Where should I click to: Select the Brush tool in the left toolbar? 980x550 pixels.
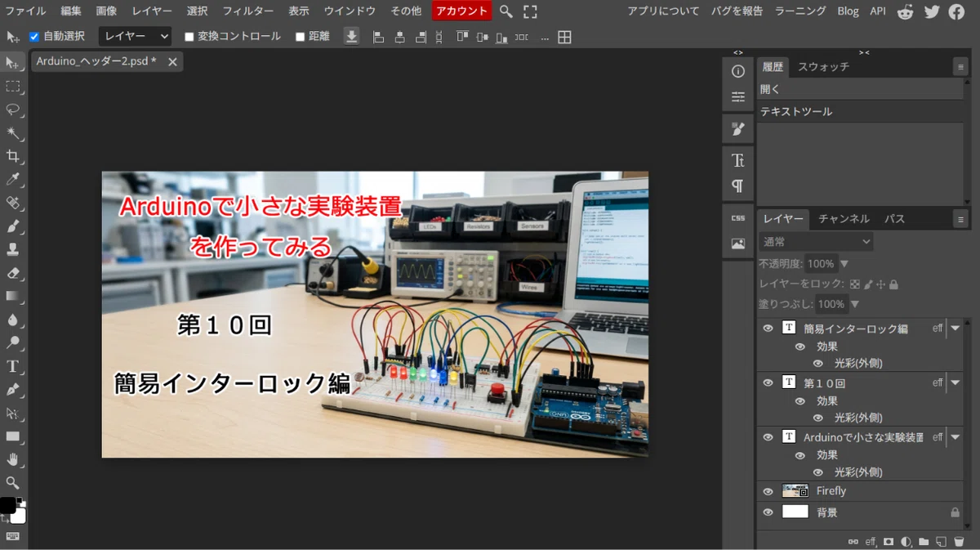13,226
